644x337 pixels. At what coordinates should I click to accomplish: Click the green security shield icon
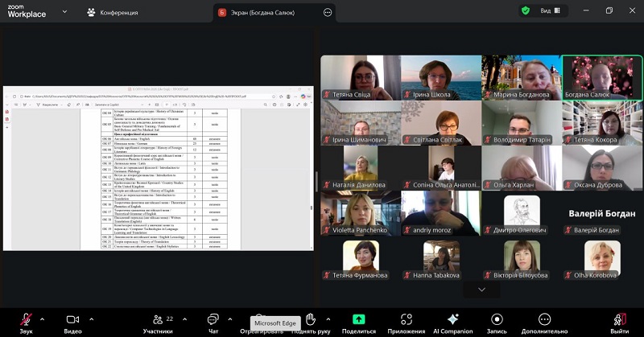coord(526,11)
